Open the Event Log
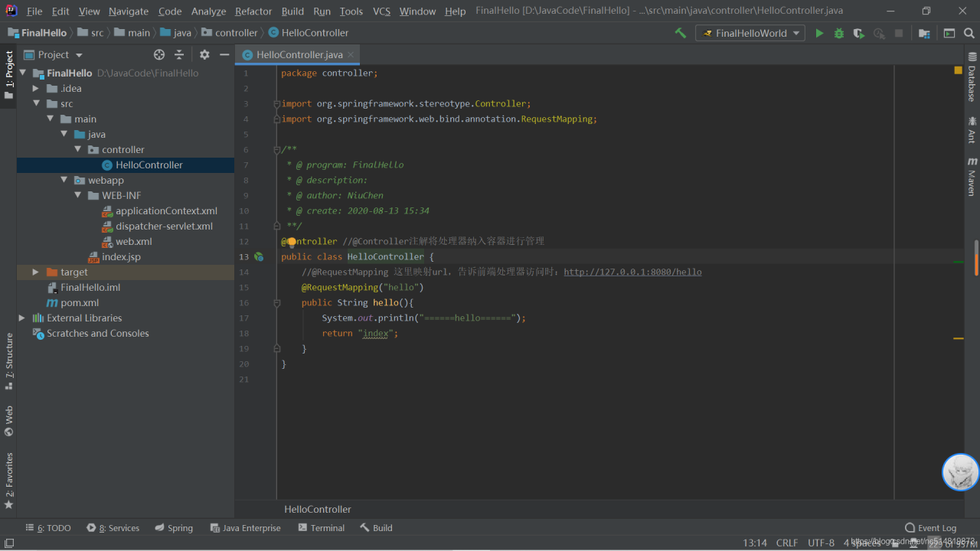This screenshot has height=551, width=980. click(x=931, y=528)
